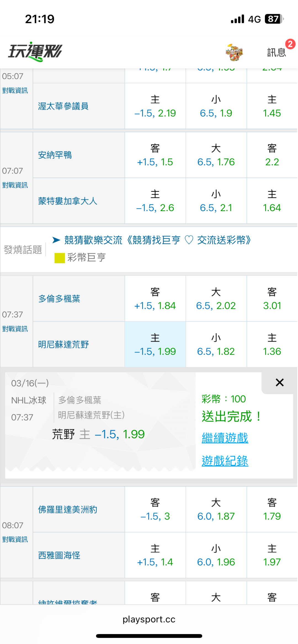Image resolution: width=298 pixels, height=644 pixels.
Task: Tap the playsport.cc address bar
Action: click(x=149, y=619)
